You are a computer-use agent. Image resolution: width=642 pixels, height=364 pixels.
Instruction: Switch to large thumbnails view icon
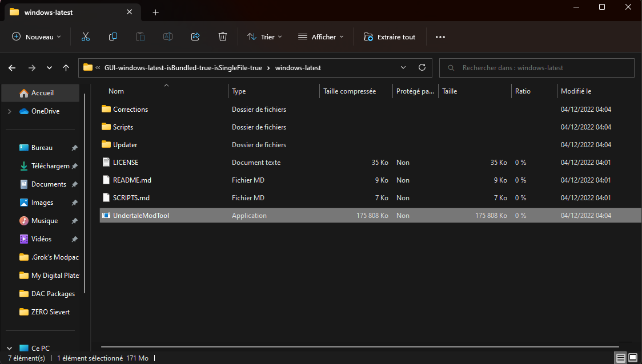[633, 358]
